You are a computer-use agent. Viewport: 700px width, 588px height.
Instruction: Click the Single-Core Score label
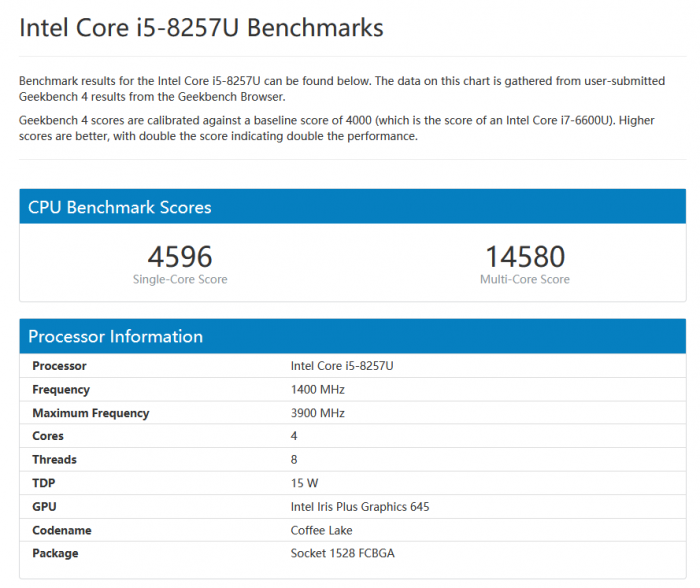coord(180,280)
